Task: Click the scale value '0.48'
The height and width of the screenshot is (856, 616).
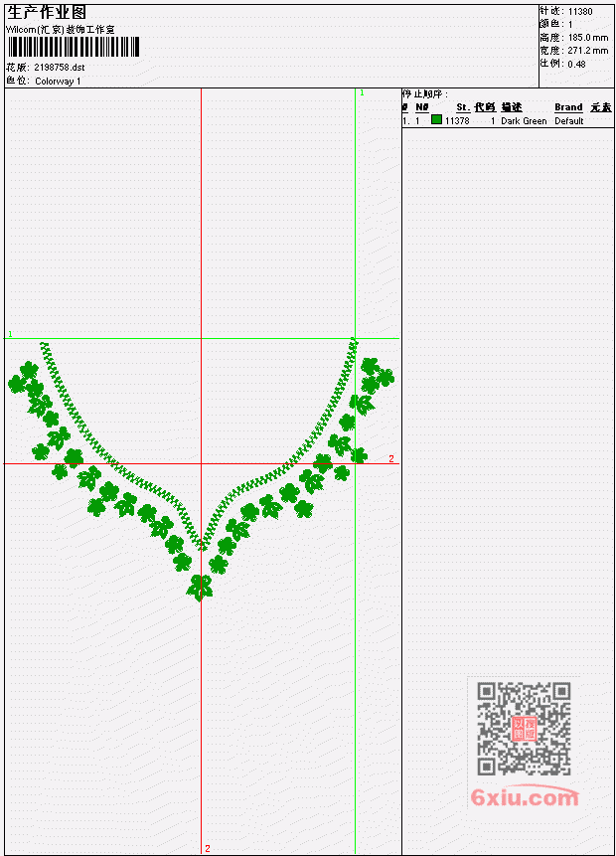Action: (576, 64)
